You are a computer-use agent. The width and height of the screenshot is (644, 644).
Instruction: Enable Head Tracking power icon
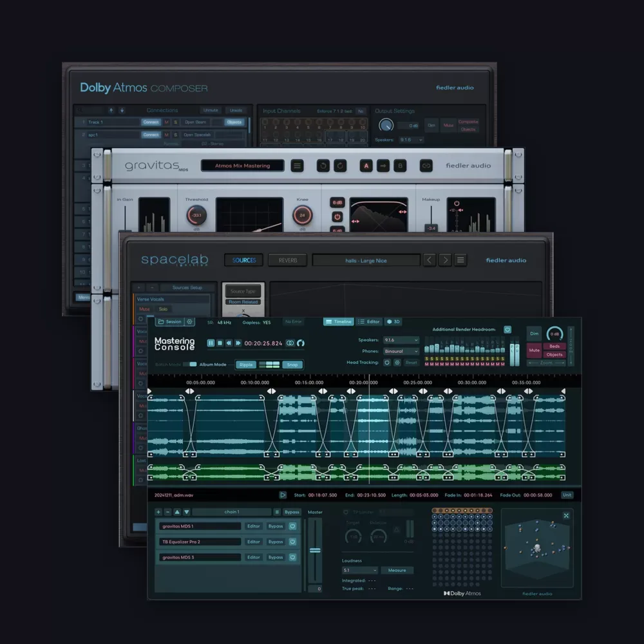[387, 362]
